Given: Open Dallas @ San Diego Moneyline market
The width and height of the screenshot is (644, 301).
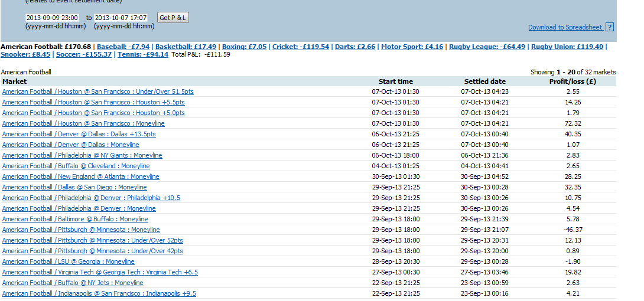Looking at the screenshot, I should (x=74, y=188).
